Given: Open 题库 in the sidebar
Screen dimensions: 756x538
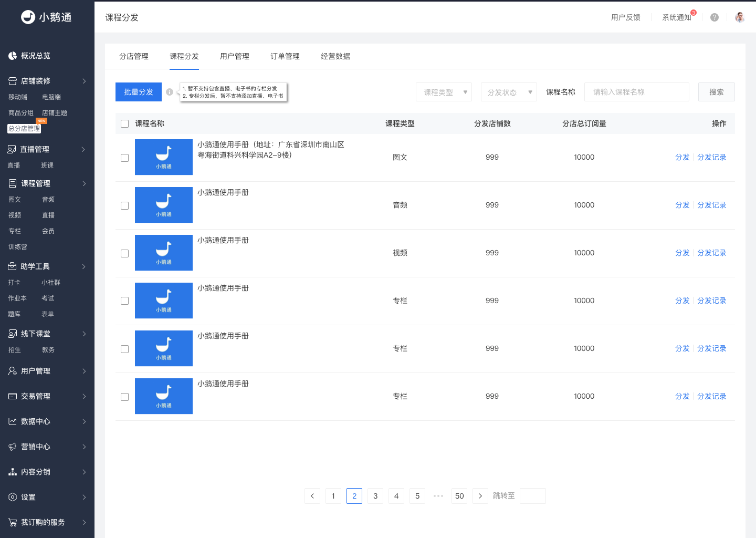Looking at the screenshot, I should click(x=14, y=314).
